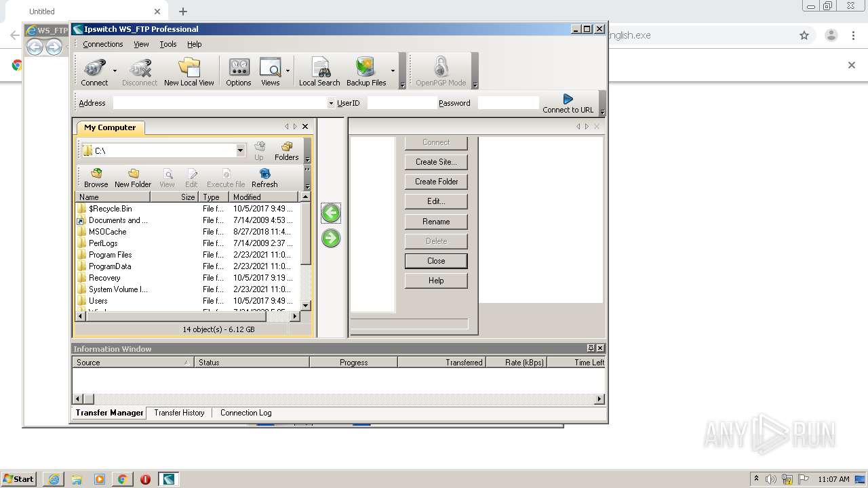The height and width of the screenshot is (488, 868).
Task: Toggle OpenPGP Mode lock icon
Action: 441,72
